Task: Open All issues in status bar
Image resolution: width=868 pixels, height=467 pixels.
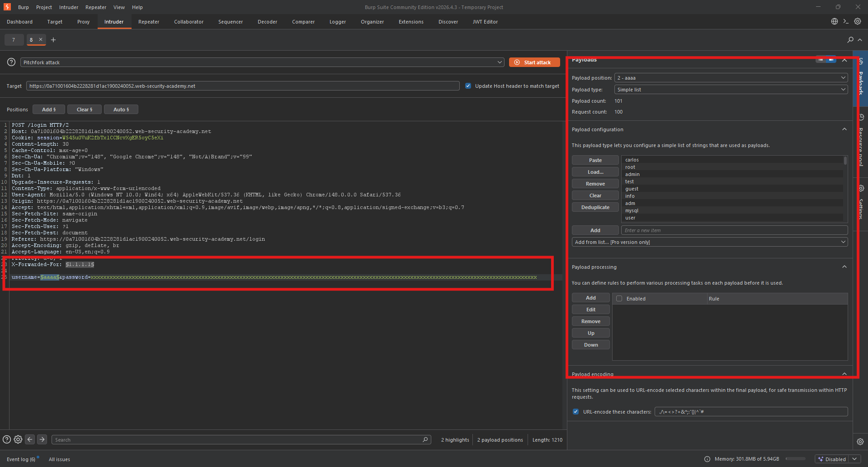Action: tap(59, 459)
